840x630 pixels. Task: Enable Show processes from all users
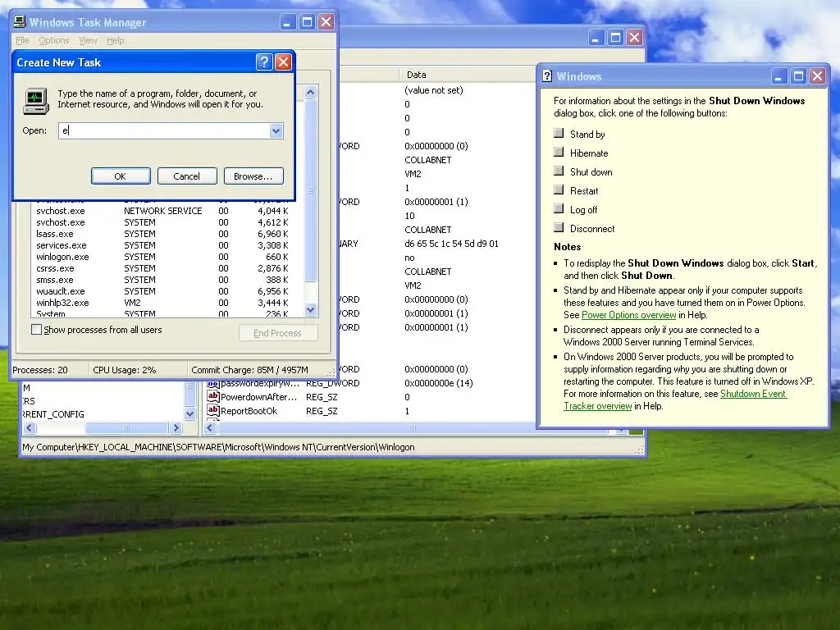click(x=36, y=330)
